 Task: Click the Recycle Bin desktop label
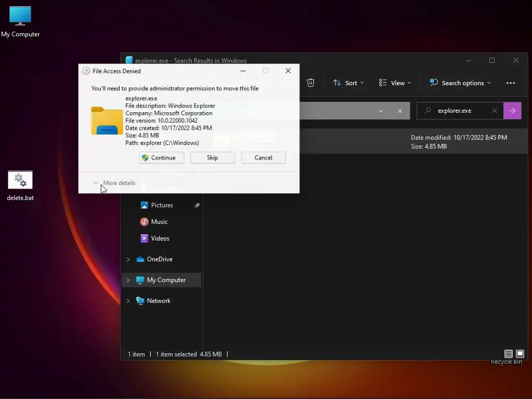(506, 362)
